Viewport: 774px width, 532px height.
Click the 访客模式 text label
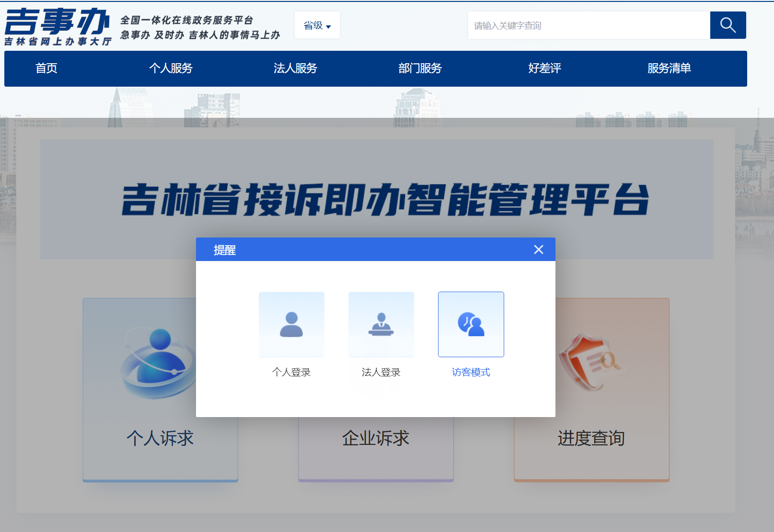pos(471,372)
